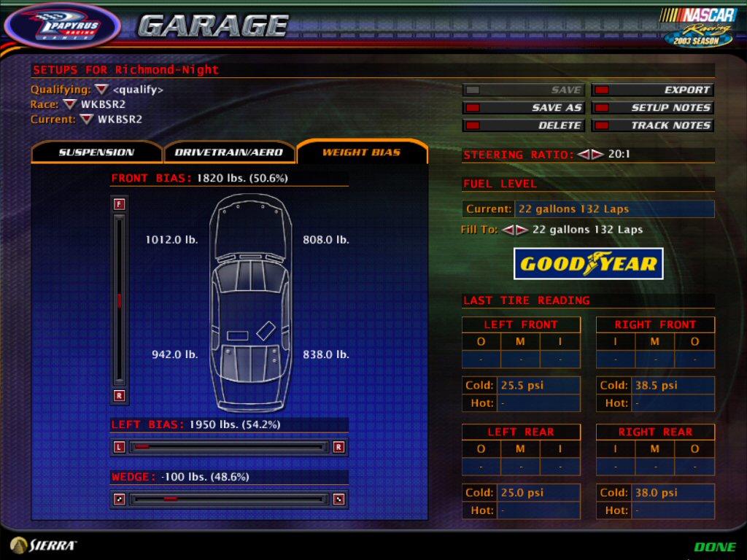The height and width of the screenshot is (560, 747).
Task: Open Track Notes
Action: coord(652,125)
